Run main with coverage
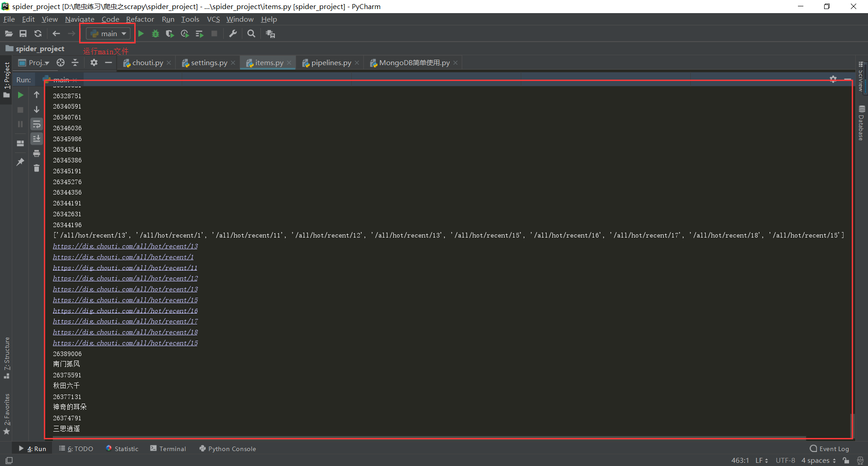 coord(170,33)
